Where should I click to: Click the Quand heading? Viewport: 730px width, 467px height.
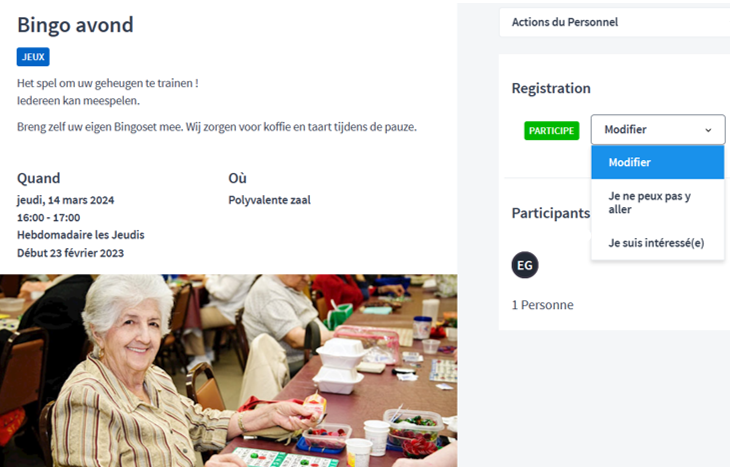39,178
